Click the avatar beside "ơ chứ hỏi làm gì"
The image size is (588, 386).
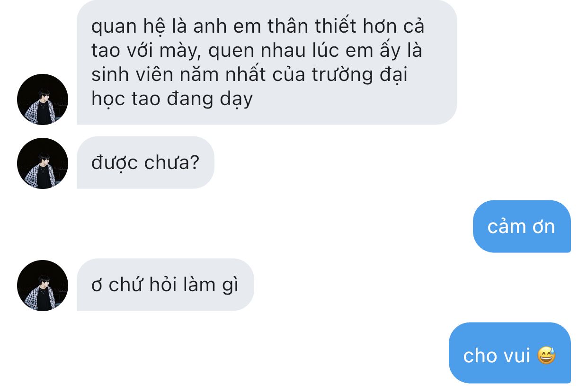[43, 286]
